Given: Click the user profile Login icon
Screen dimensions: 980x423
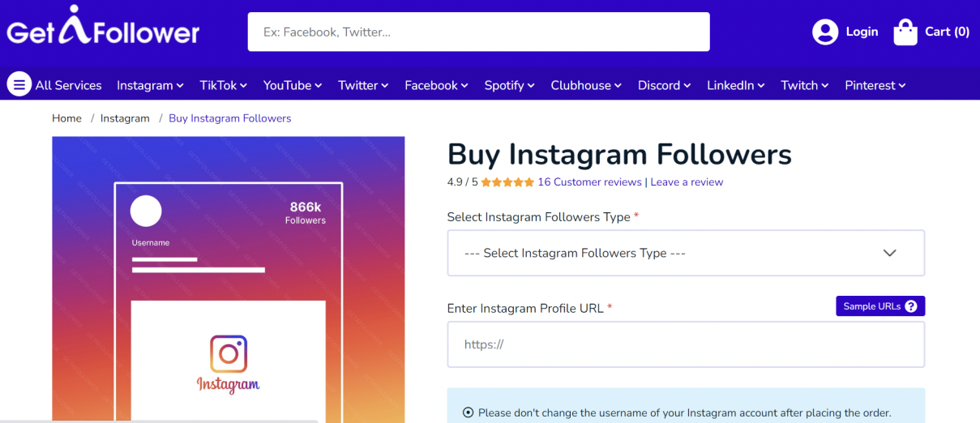Looking at the screenshot, I should pos(825,32).
